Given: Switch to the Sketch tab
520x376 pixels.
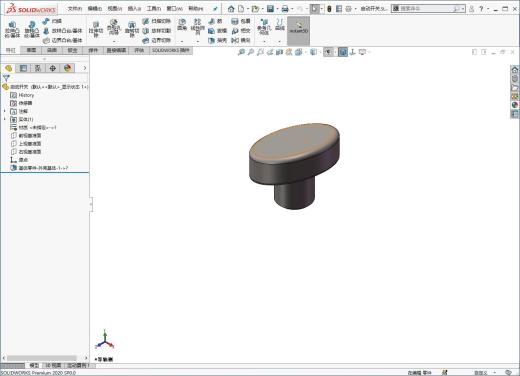Looking at the screenshot, I should (31, 50).
